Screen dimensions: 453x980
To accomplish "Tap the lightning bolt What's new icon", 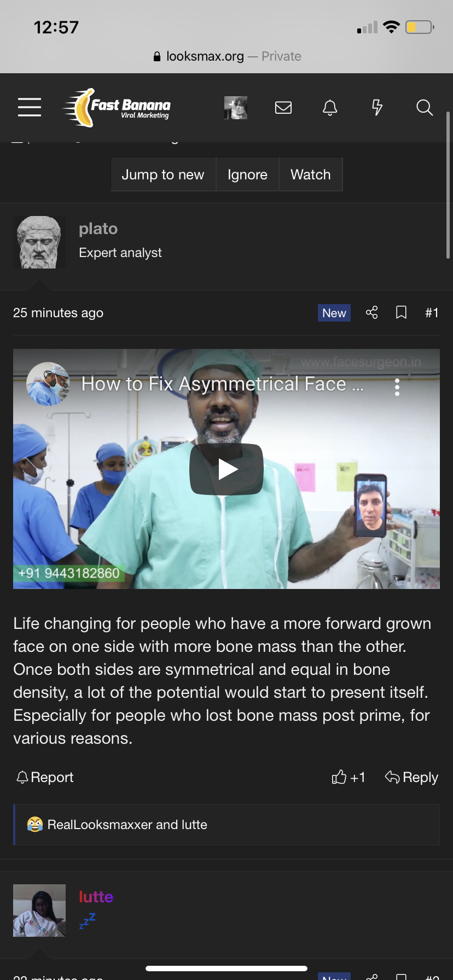I will point(377,108).
